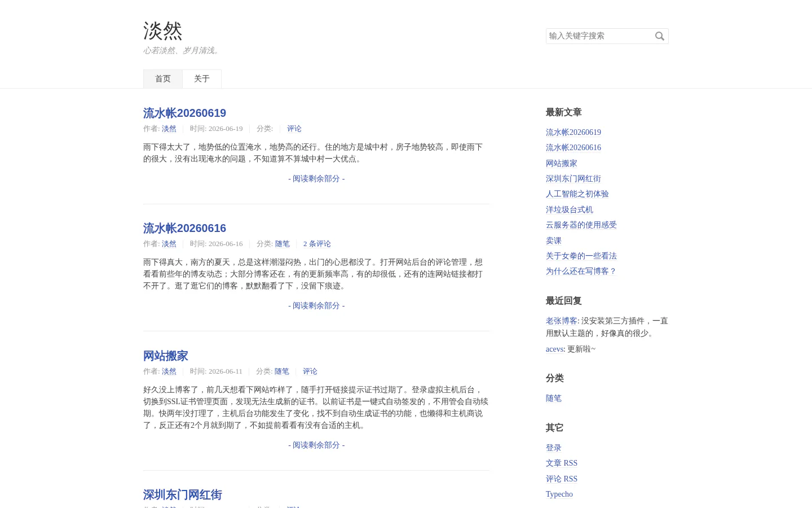Viewport: 812px width, 508px height.
Task: Click 阅读剩余部分 under 网站搬家 excerpt
Action: pyautogui.click(x=316, y=445)
